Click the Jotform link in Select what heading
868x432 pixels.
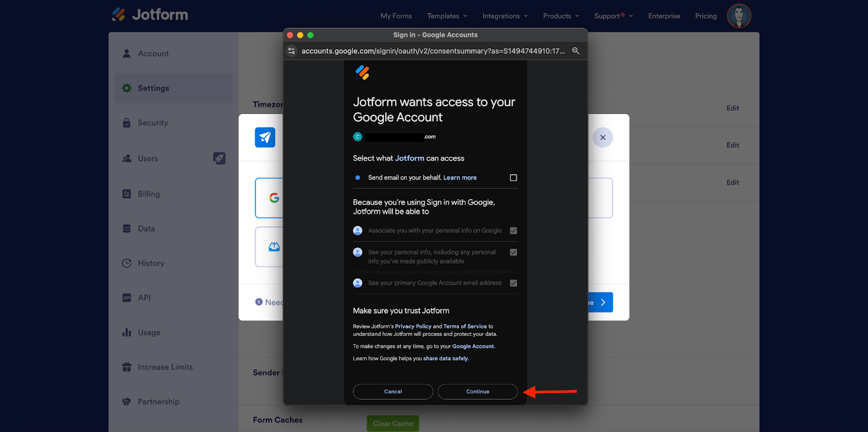pyautogui.click(x=410, y=158)
